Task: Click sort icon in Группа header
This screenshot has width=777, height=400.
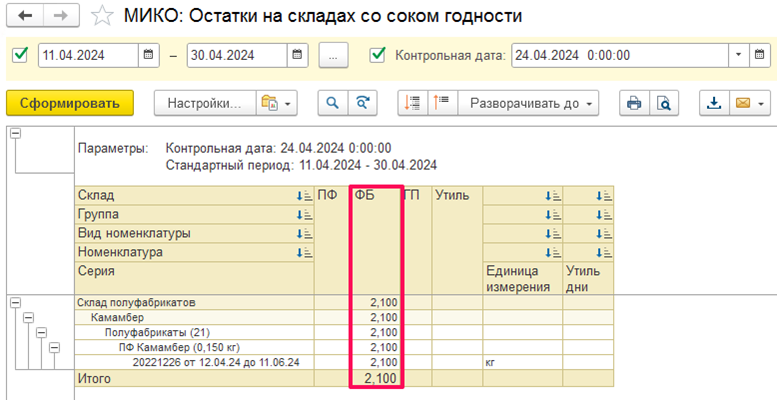Action: pos(303,215)
